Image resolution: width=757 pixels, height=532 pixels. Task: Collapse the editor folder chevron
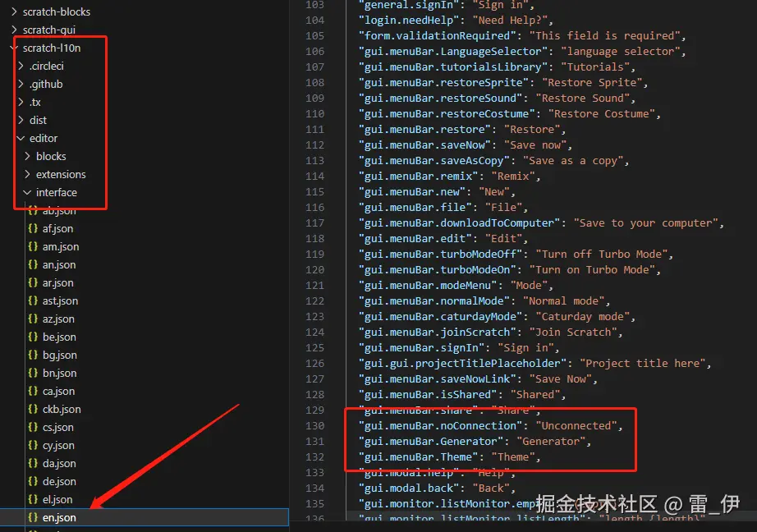21,138
